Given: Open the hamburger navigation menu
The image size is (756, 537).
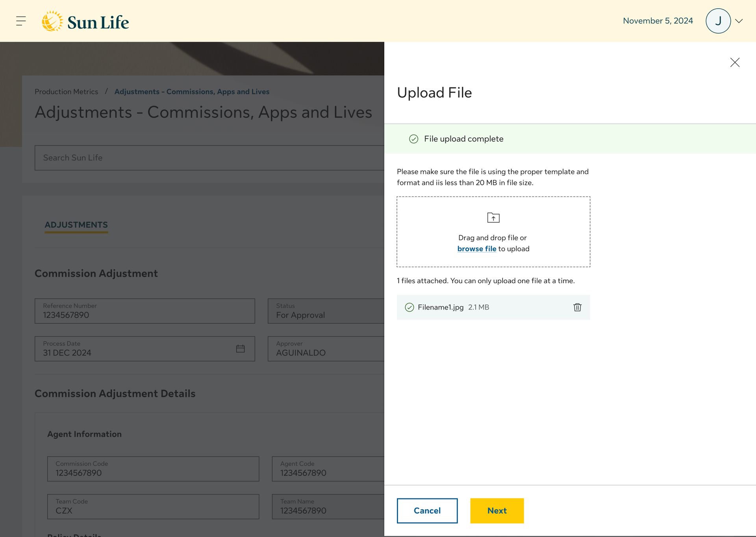Looking at the screenshot, I should (21, 21).
